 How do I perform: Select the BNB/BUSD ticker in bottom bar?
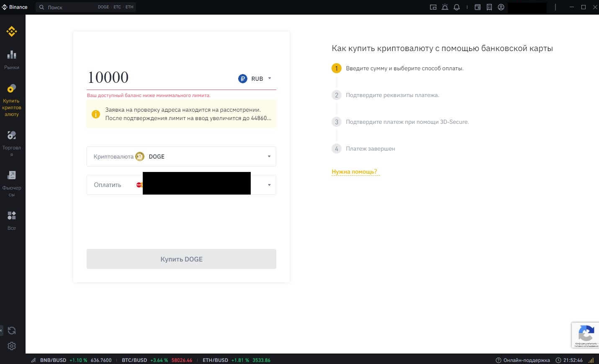pos(76,360)
